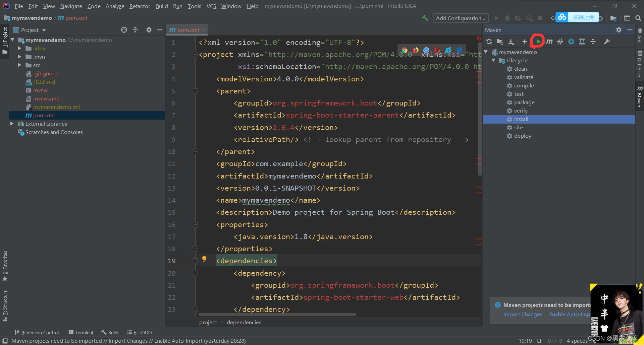Fold the parent tag at line 5
This screenshot has height=345, width=644.
pos(195,91)
